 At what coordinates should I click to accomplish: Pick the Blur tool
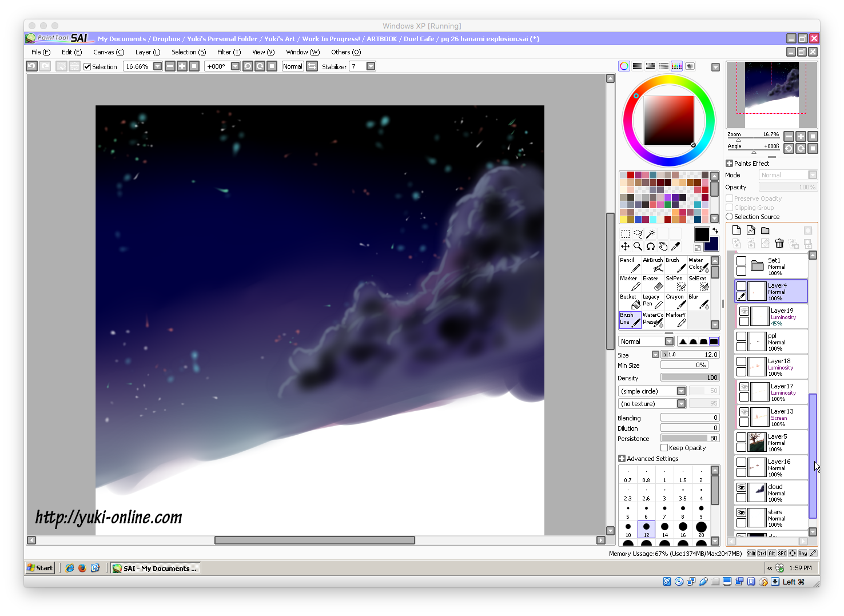[698, 301]
